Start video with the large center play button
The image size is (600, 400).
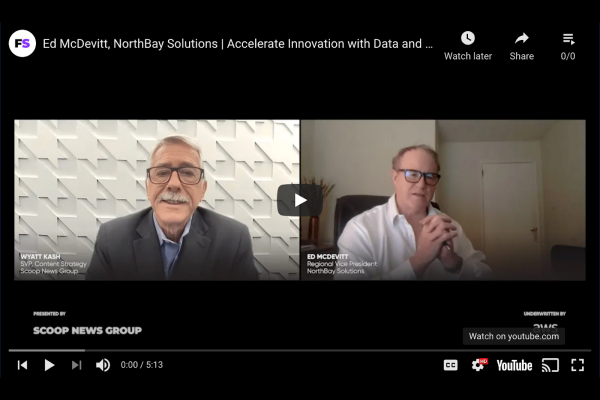pyautogui.click(x=300, y=200)
